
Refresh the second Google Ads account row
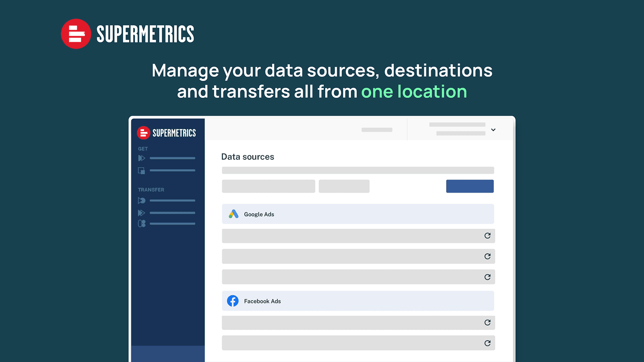pyautogui.click(x=487, y=256)
